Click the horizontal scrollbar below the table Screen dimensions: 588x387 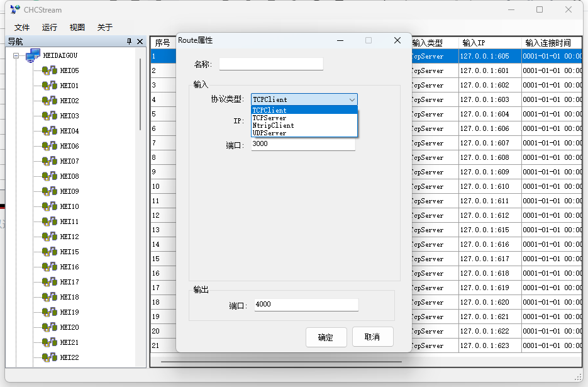click(281, 362)
